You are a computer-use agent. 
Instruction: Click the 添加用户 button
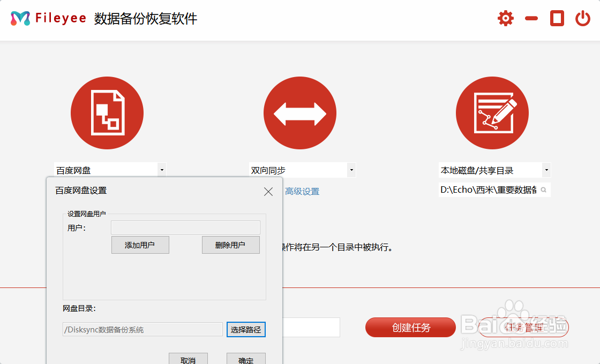click(x=140, y=245)
